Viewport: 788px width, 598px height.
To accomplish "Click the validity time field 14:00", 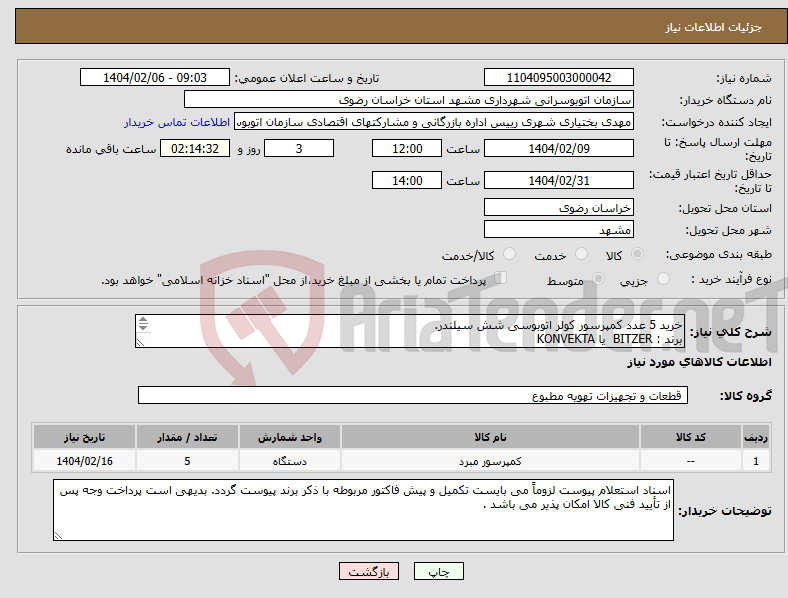I will pos(407,180).
